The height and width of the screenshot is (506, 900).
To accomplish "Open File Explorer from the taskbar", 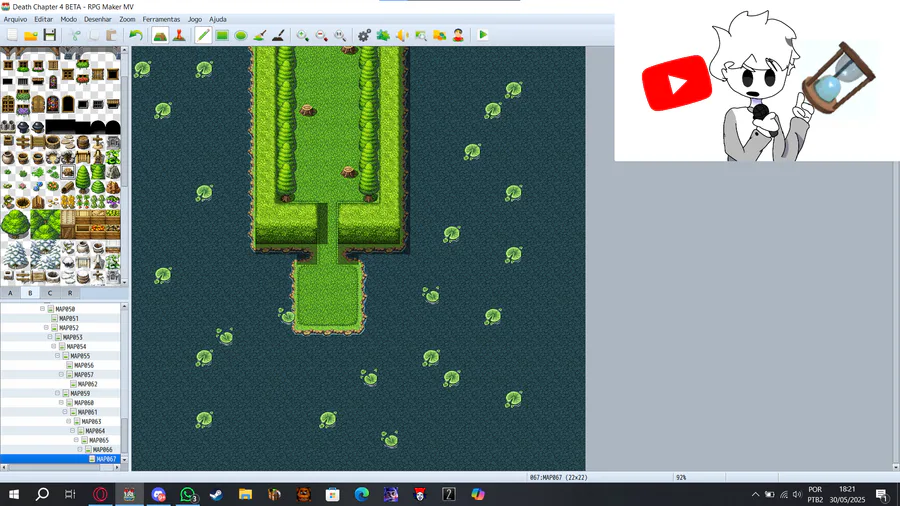I will 246,494.
